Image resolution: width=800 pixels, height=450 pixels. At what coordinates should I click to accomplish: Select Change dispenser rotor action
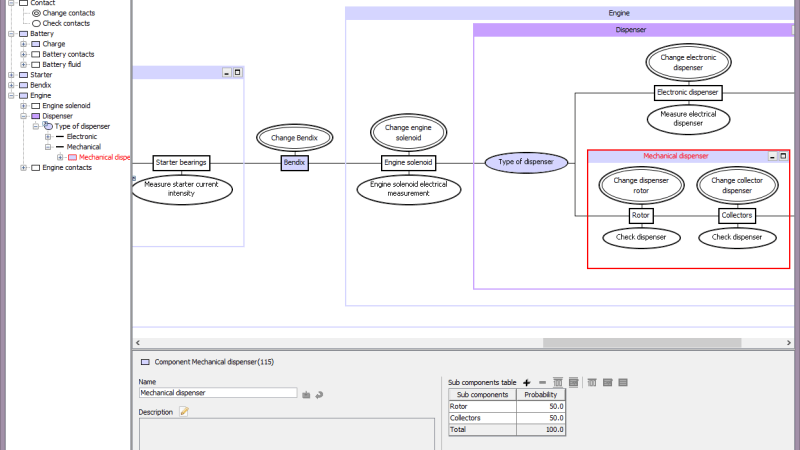[x=641, y=185]
